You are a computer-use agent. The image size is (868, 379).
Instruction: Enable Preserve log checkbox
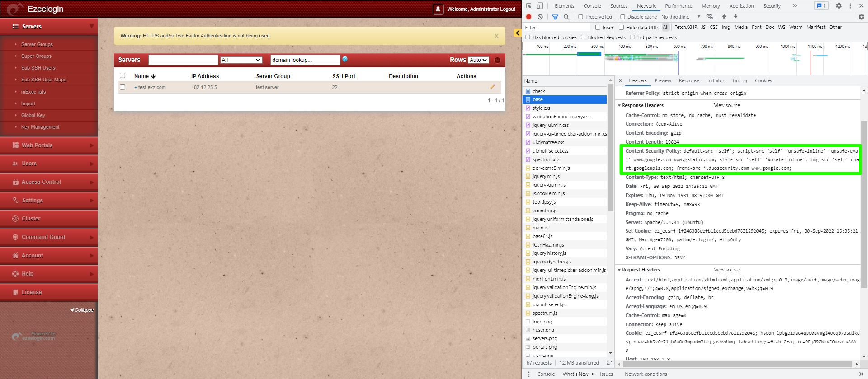point(580,17)
